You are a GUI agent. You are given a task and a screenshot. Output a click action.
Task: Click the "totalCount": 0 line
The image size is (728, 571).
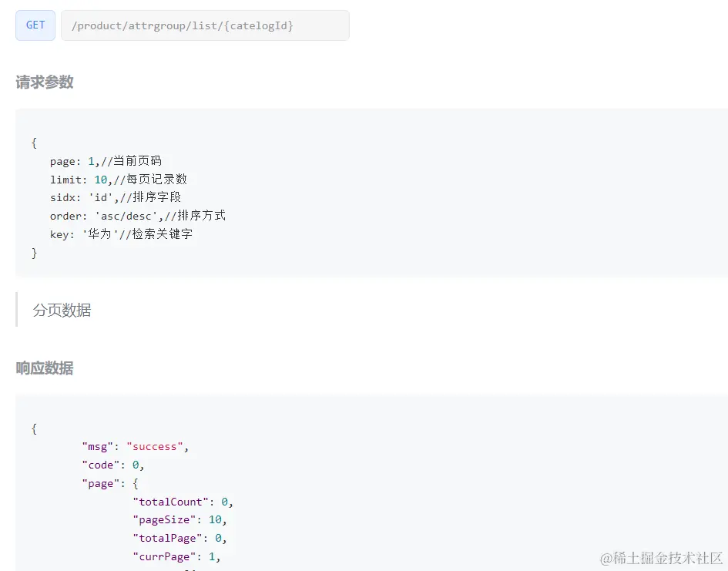coord(183,502)
